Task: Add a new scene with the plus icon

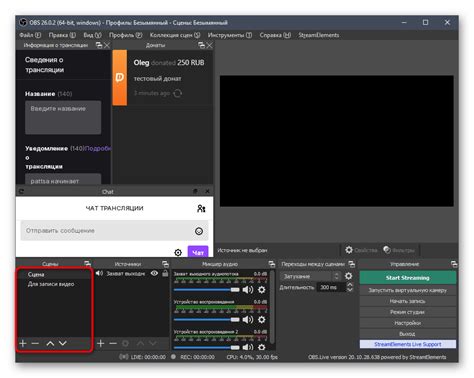Action: pos(23,343)
